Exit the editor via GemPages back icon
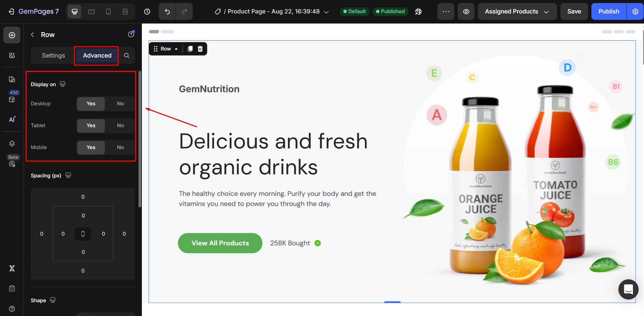Screen dimensions: 644x316 click(11, 12)
